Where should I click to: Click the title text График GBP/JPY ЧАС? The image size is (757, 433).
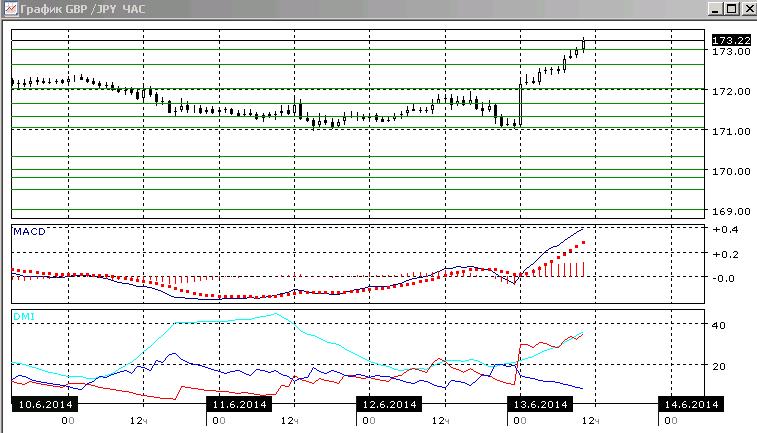pyautogui.click(x=83, y=9)
